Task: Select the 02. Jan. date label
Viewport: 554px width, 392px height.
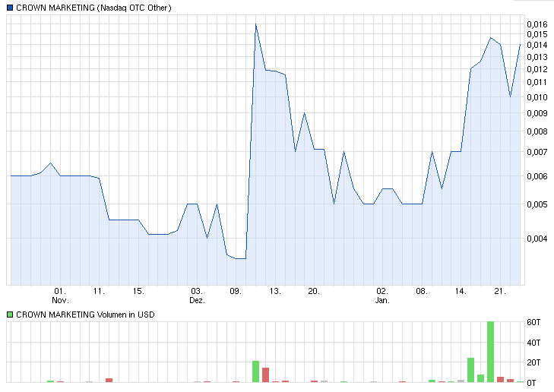Action: (382, 295)
